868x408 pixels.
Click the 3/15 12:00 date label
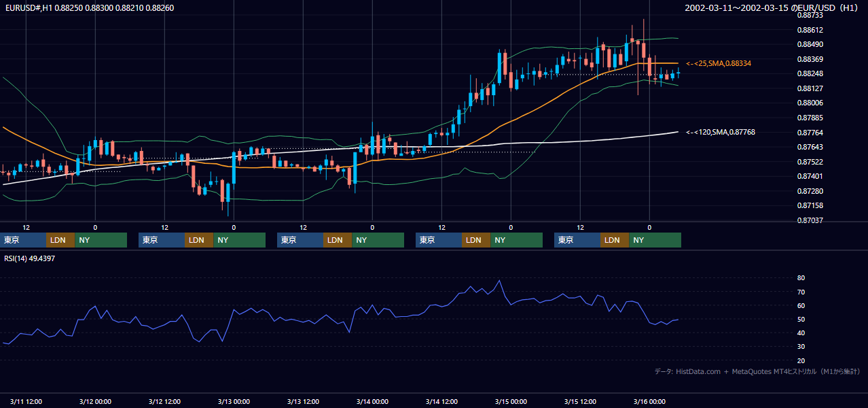pyautogui.click(x=580, y=401)
